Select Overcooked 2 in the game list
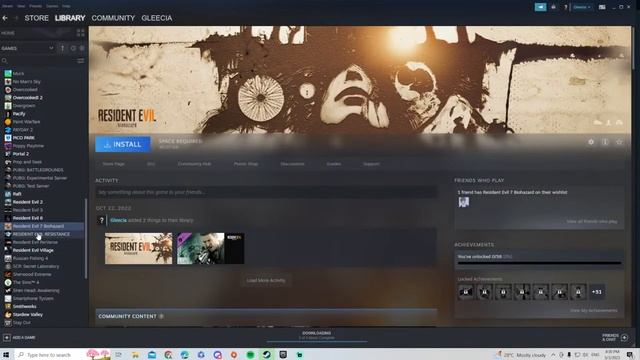 point(27,98)
